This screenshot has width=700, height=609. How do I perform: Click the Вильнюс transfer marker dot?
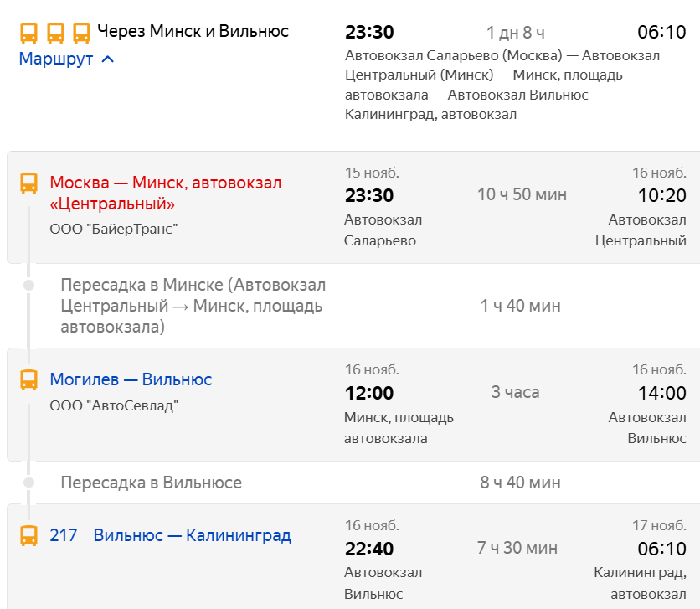(x=29, y=483)
